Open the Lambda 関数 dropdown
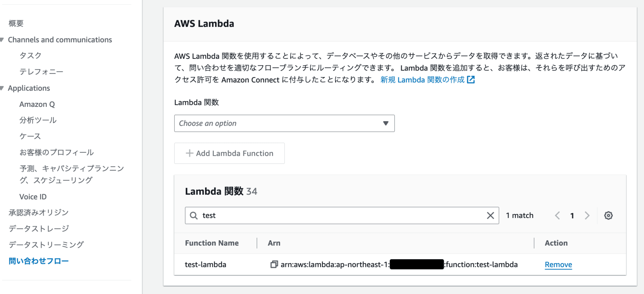644x294 pixels. coord(284,123)
